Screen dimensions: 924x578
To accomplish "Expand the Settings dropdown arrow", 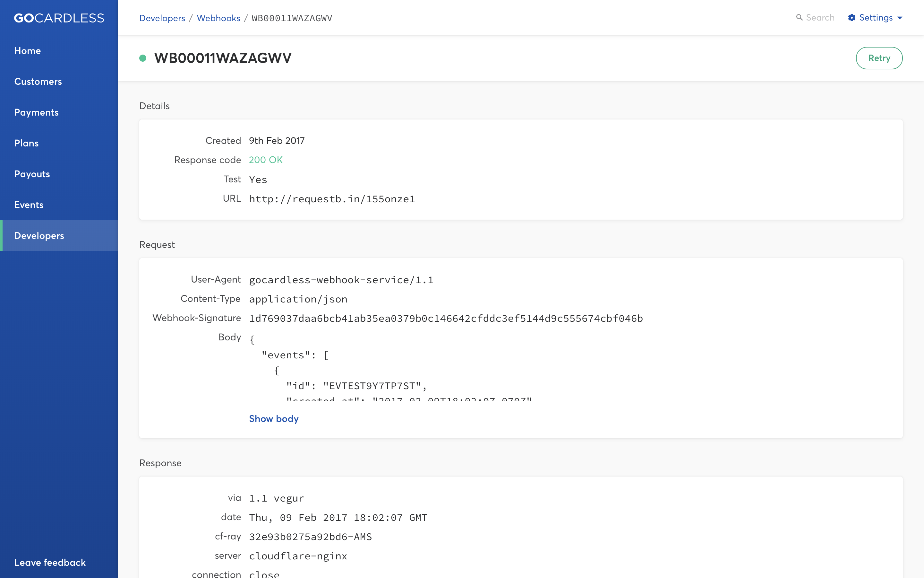I will (900, 18).
